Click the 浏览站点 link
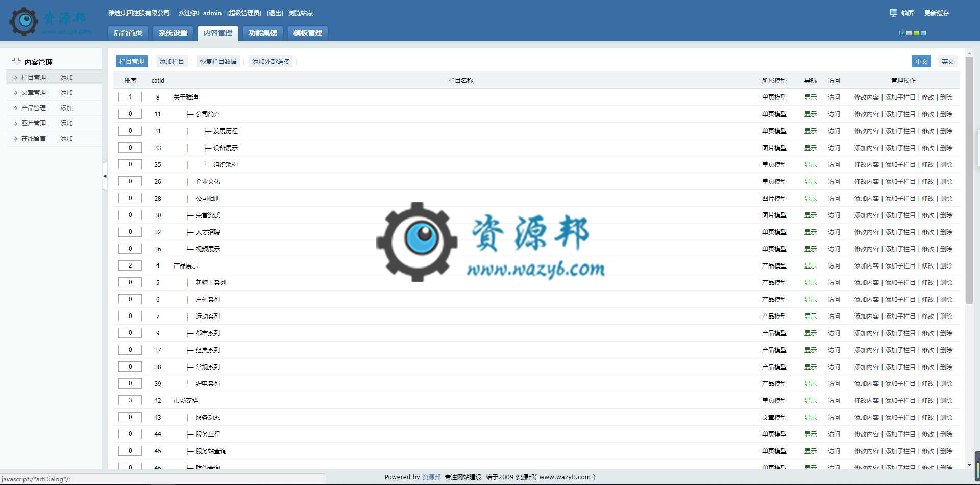Viewport: 980px width, 485px height. [x=301, y=13]
